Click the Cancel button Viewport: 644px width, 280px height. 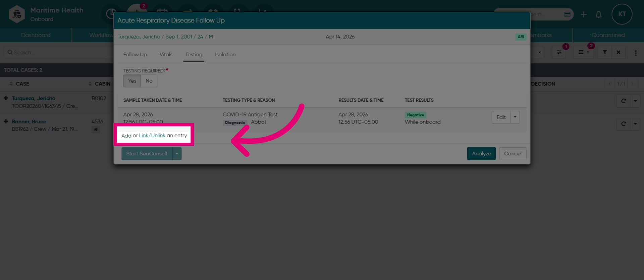pyautogui.click(x=513, y=154)
